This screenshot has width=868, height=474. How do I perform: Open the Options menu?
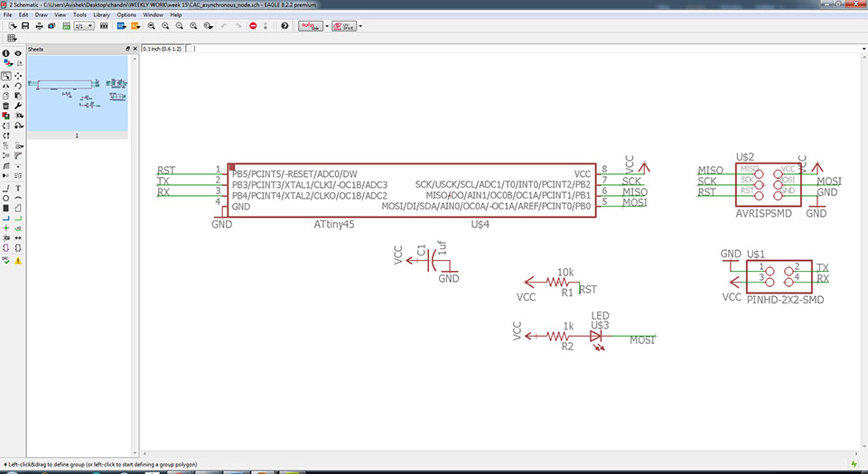(x=126, y=15)
